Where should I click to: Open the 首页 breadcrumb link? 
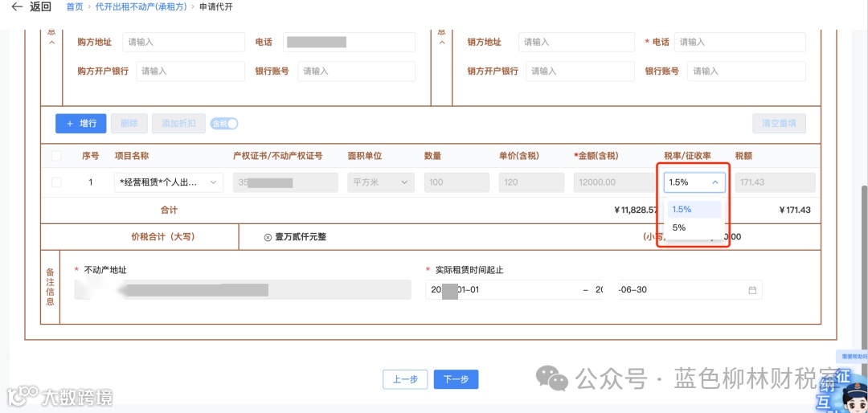(x=75, y=7)
